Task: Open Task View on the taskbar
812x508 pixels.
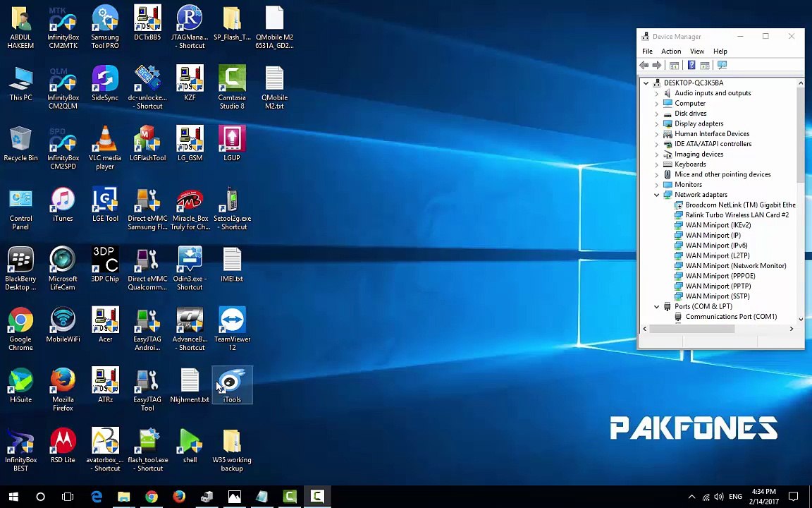Action: [68, 497]
